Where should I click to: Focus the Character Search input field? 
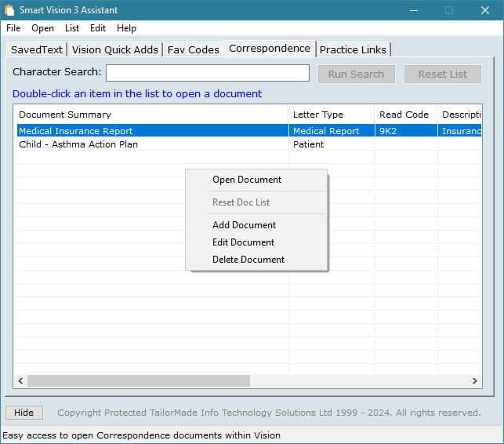(208, 73)
